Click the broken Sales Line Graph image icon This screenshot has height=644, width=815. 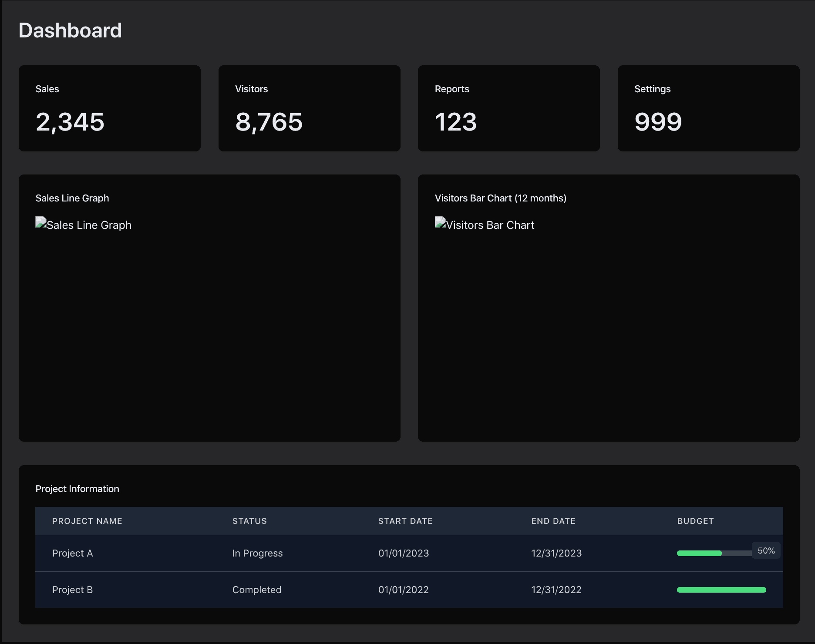coord(40,223)
